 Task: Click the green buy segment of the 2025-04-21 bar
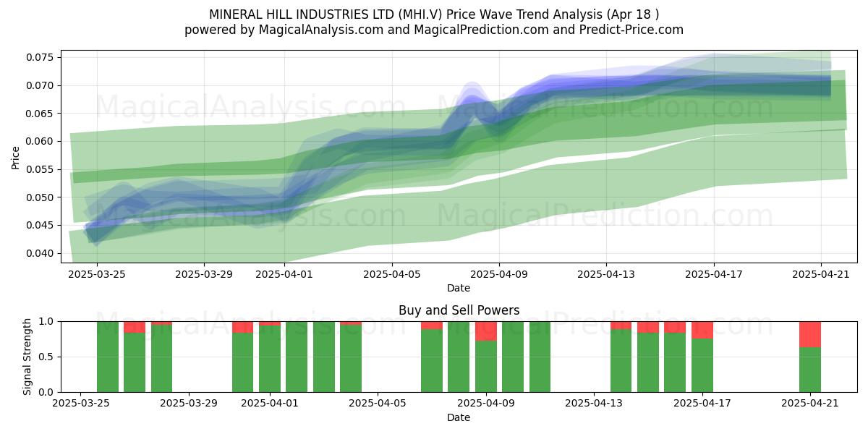810,370
